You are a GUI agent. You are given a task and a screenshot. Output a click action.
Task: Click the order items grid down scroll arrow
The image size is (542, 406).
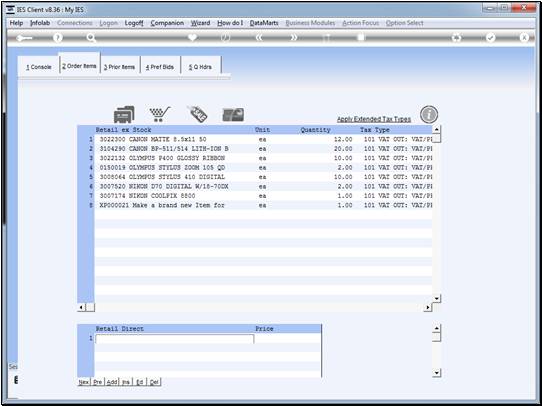coord(437,299)
